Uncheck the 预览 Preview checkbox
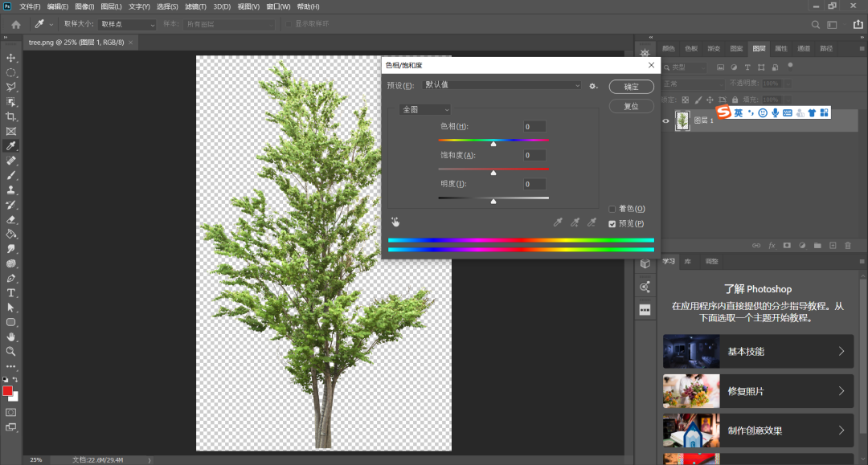Image resolution: width=868 pixels, height=465 pixels. pyautogui.click(x=612, y=224)
